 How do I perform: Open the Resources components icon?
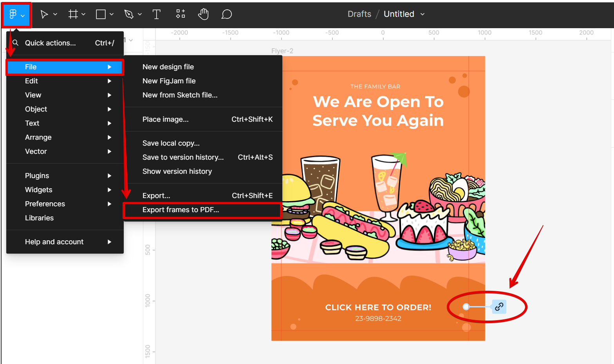click(x=180, y=14)
